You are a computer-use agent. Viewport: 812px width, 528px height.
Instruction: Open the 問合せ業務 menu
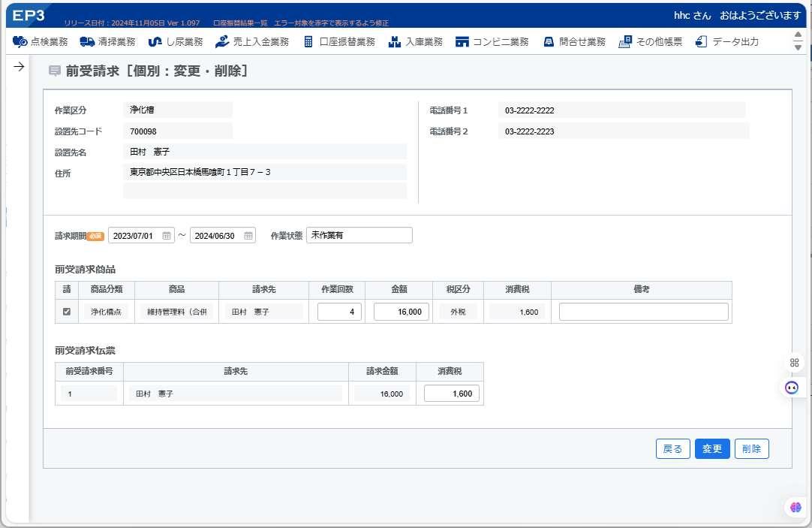click(x=574, y=41)
